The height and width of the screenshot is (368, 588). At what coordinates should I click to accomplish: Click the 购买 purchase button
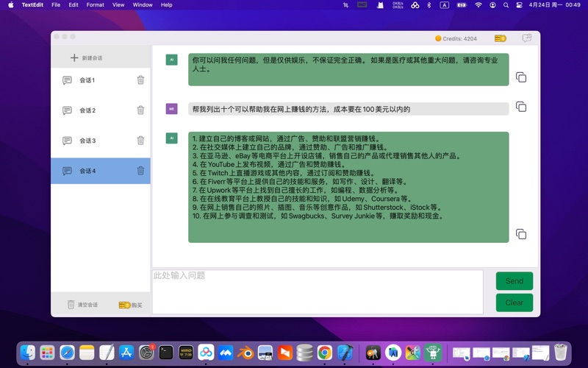[x=131, y=305]
